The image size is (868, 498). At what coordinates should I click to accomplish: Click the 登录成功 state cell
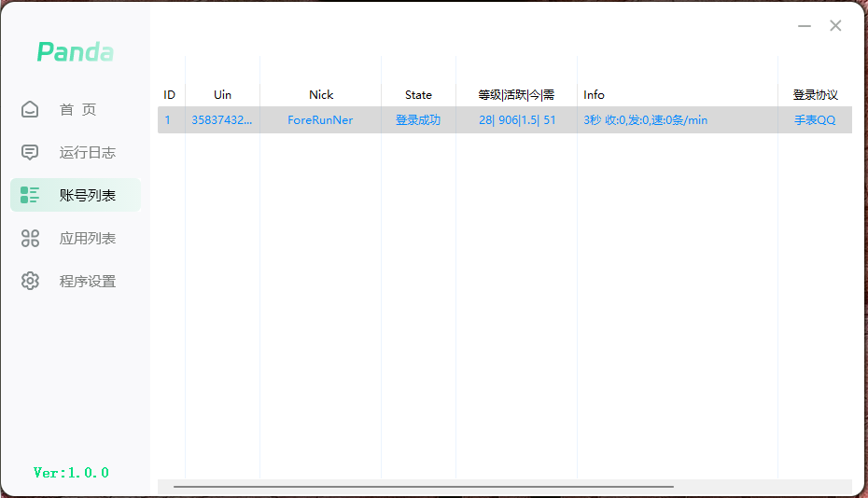coord(418,120)
